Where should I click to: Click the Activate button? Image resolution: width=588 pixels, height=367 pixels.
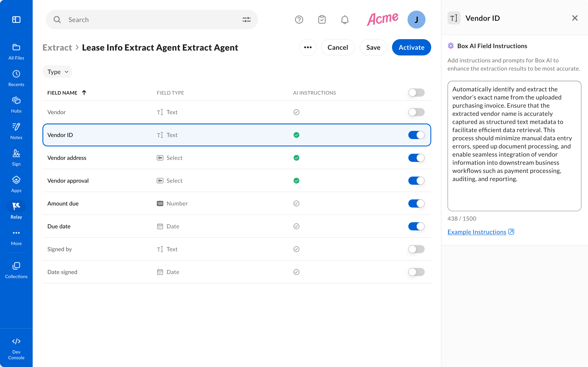[x=411, y=47]
